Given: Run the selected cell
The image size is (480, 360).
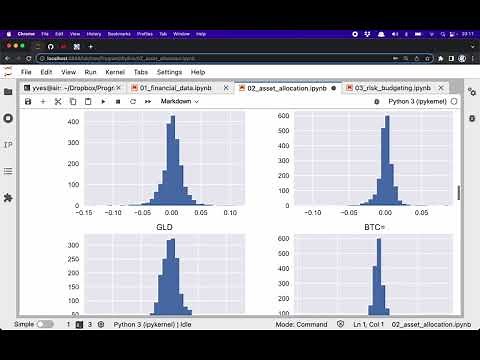Looking at the screenshot, I should tap(103, 101).
